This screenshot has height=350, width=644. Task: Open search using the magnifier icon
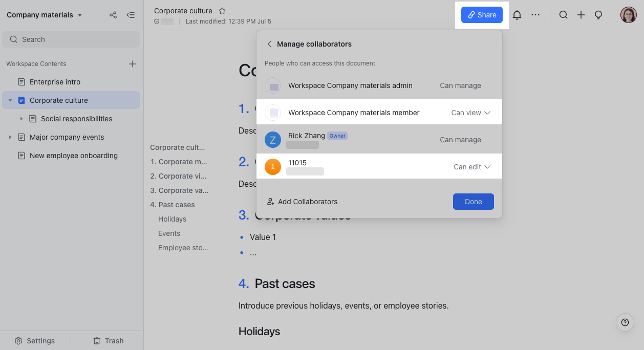(563, 15)
